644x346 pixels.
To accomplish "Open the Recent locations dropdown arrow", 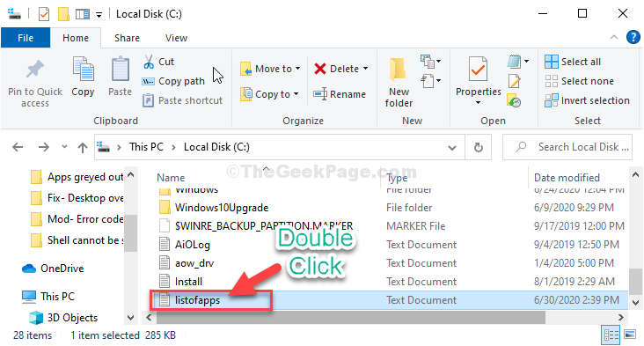I will [64, 146].
